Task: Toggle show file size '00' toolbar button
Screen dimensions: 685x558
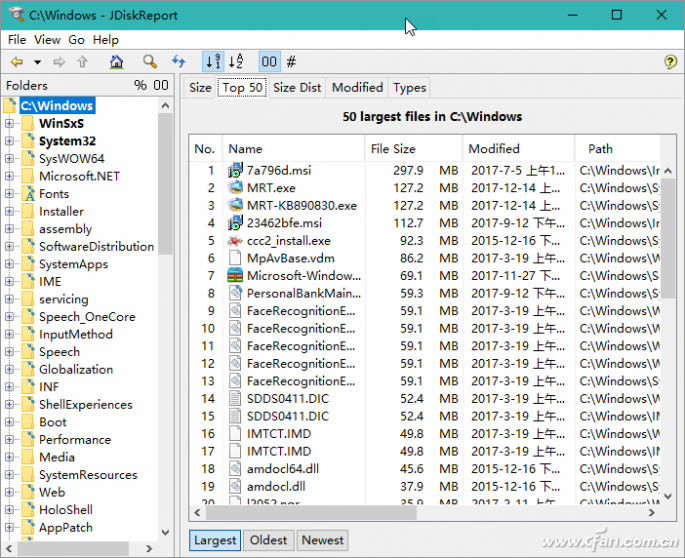Action: (x=269, y=62)
